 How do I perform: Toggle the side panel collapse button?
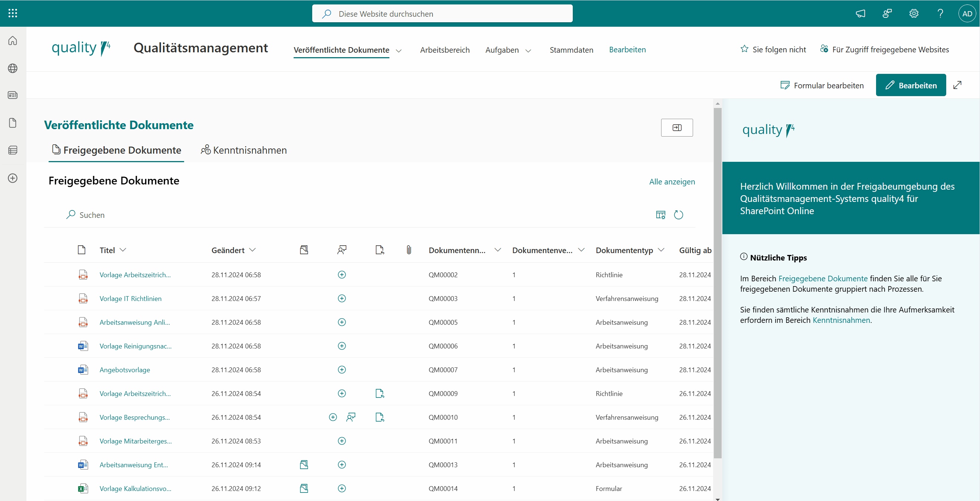pos(677,127)
